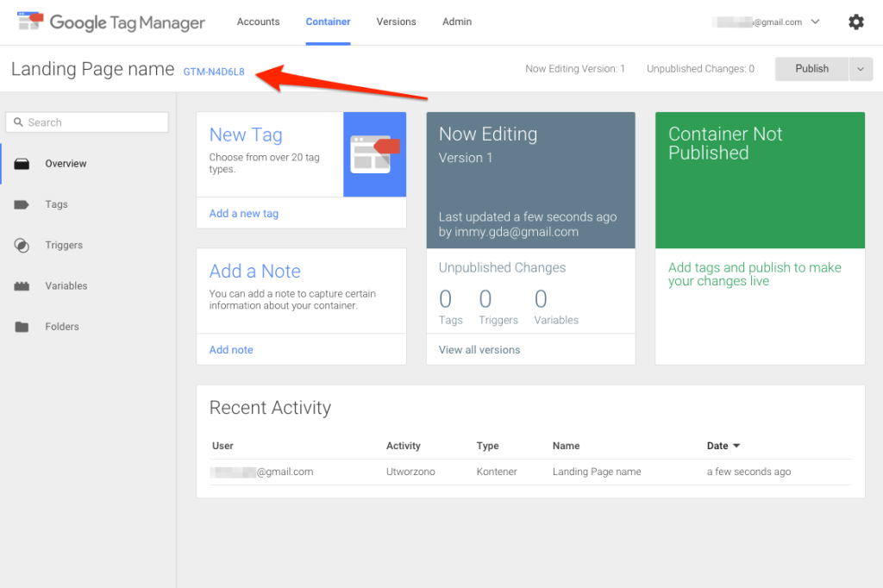Click the New Tag card illustration
This screenshot has width=883, height=588.
click(374, 154)
